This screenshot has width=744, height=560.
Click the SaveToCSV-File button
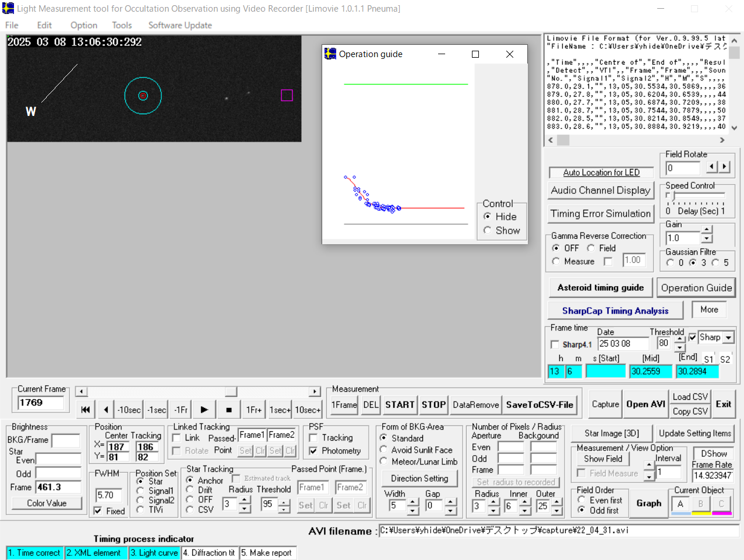click(539, 405)
